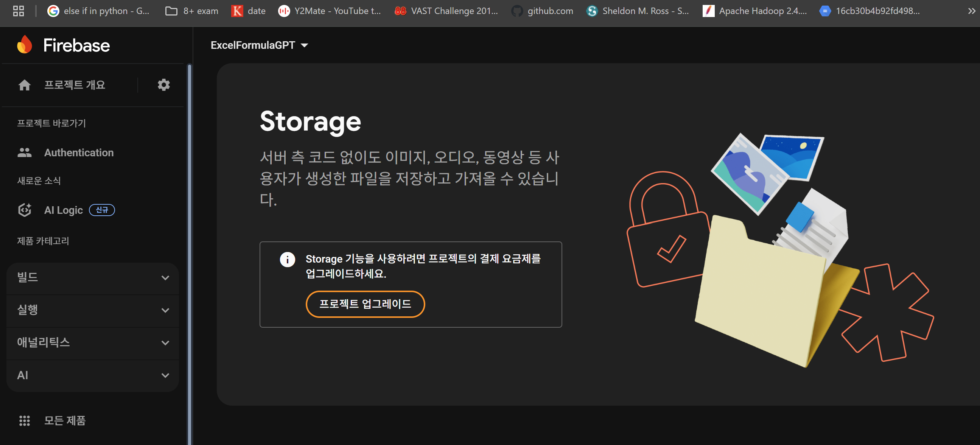
Task: Click the Storage heading
Action: [310, 122]
